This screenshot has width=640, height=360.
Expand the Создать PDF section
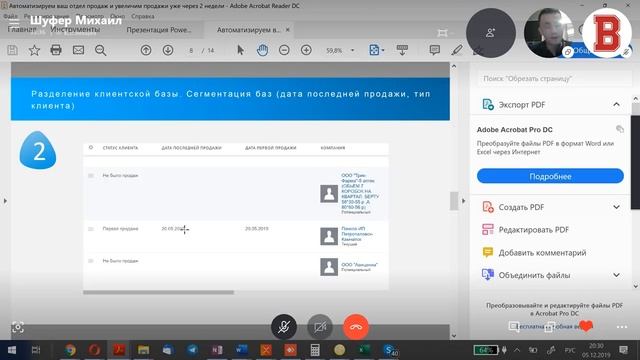pyautogui.click(x=616, y=207)
